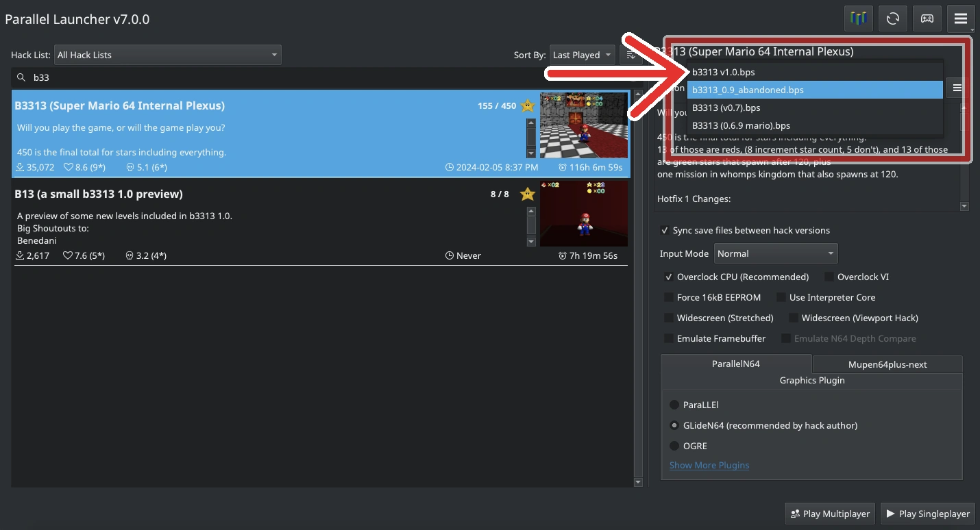This screenshot has height=530, width=980.
Task: Click the 155 / 450 star count
Action: [497, 105]
